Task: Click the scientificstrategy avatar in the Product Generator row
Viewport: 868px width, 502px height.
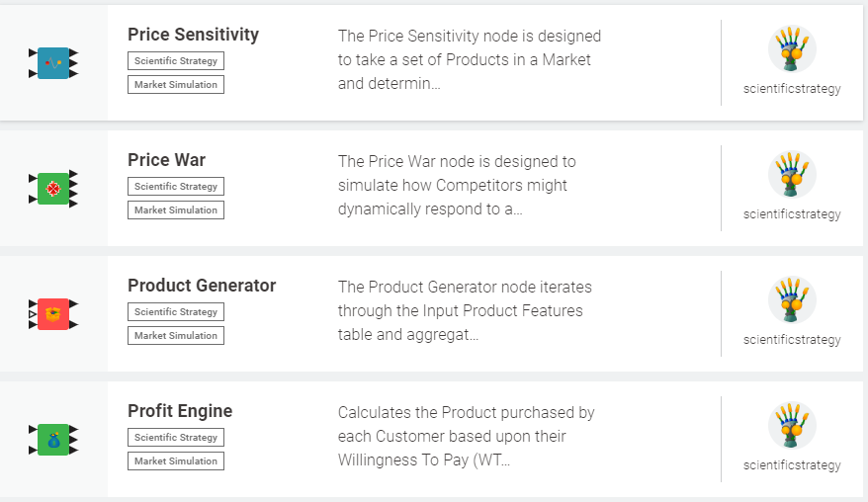Action: tap(792, 300)
